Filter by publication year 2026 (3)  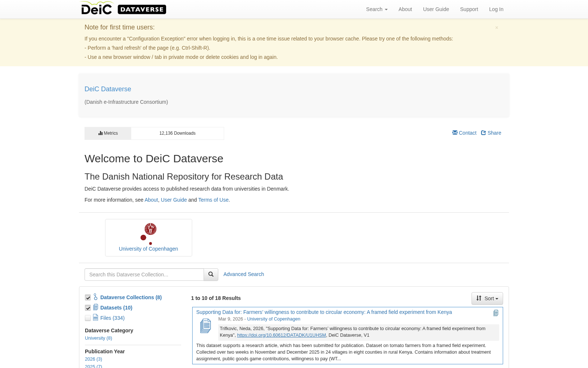point(93,359)
